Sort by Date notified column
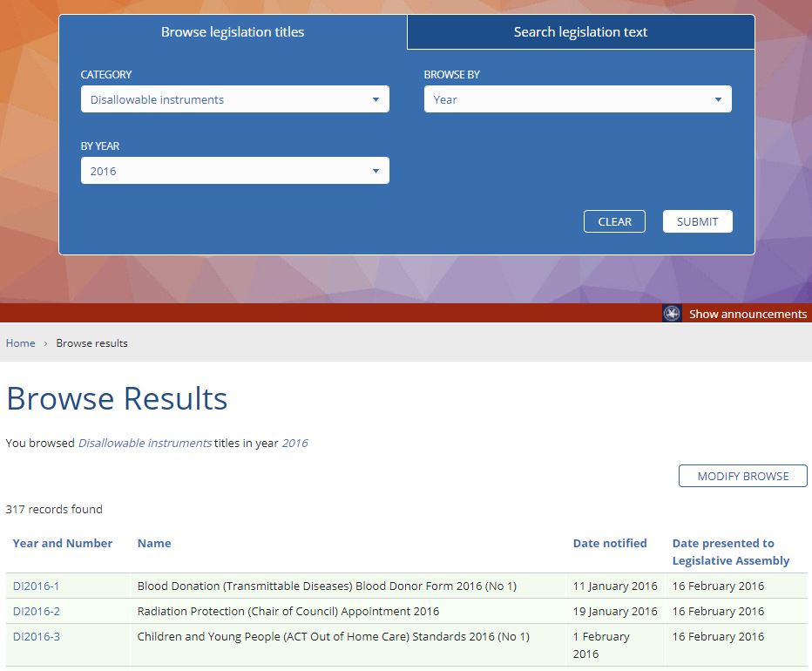Viewport: 812px width, 671px height. (610, 543)
